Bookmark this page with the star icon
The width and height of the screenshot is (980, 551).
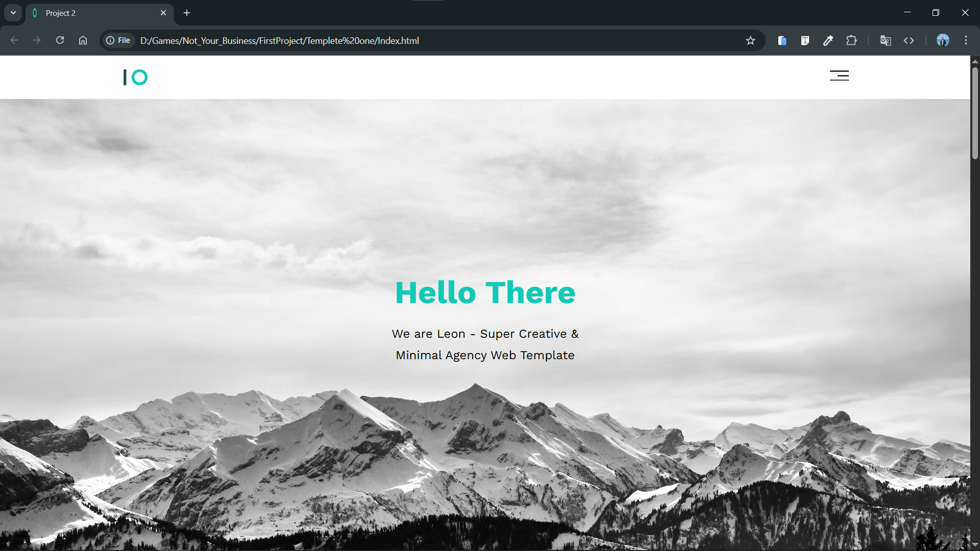tap(750, 40)
